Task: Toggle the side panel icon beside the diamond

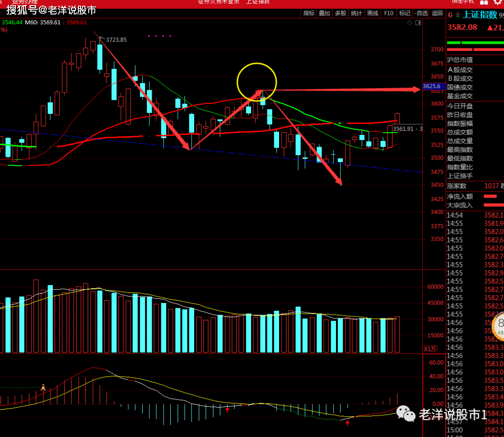Action: [x=417, y=22]
